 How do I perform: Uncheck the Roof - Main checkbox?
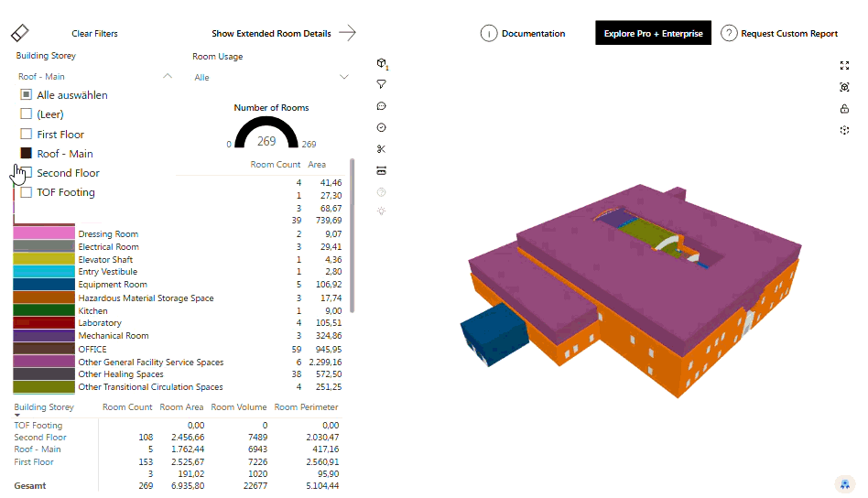point(26,153)
